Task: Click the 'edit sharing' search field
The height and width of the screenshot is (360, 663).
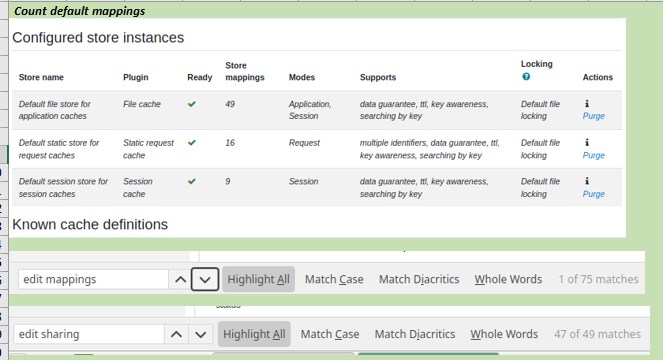Action: point(89,334)
